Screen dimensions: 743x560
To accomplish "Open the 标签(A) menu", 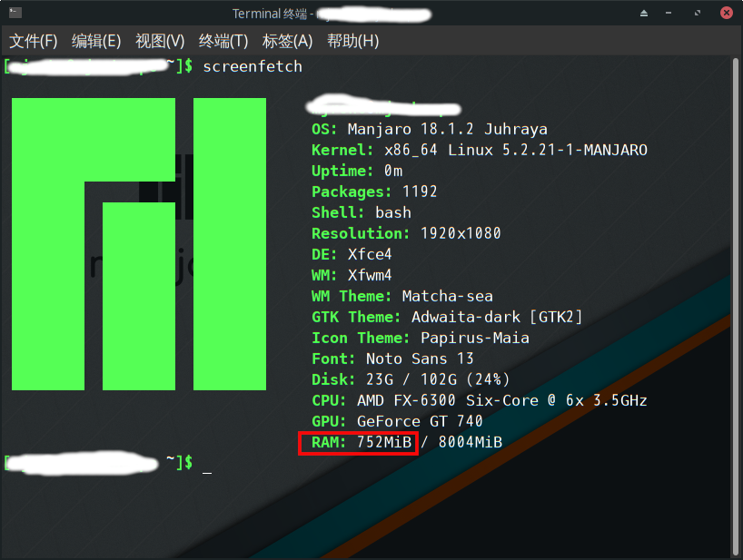I will [x=287, y=41].
